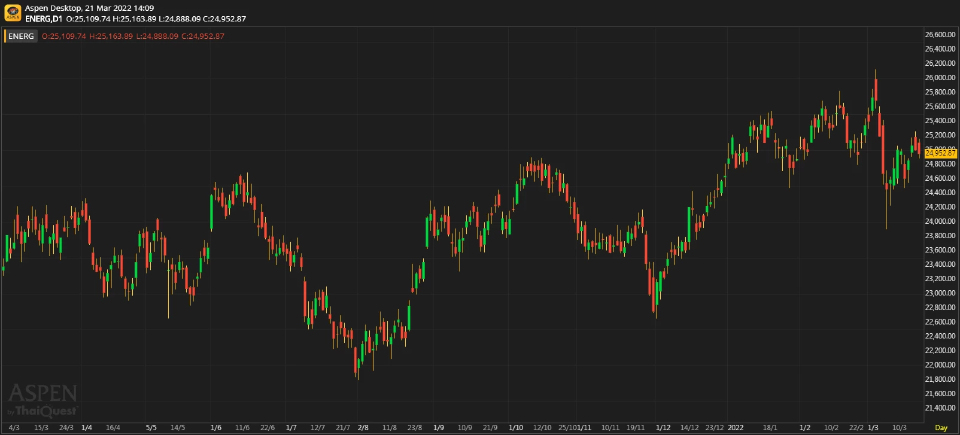Viewport: 960px width, 435px height.
Task: Click the 11/6 date on time axis
Action: pos(242,427)
